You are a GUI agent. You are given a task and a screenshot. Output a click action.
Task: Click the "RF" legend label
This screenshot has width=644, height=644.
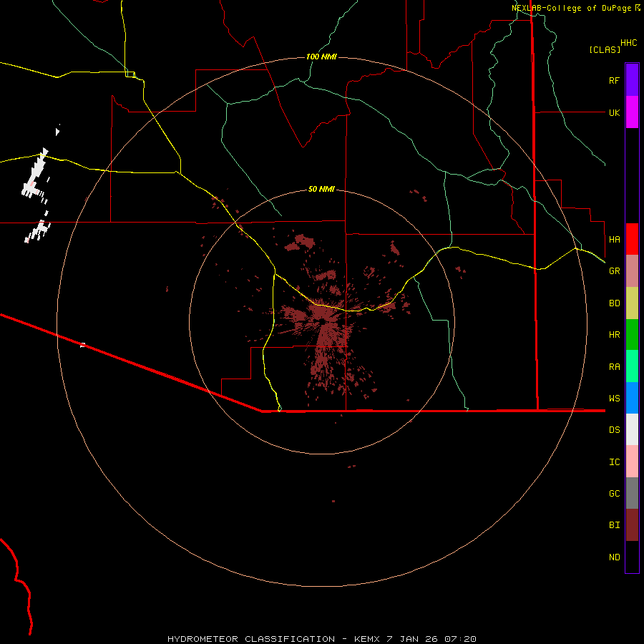coord(614,80)
